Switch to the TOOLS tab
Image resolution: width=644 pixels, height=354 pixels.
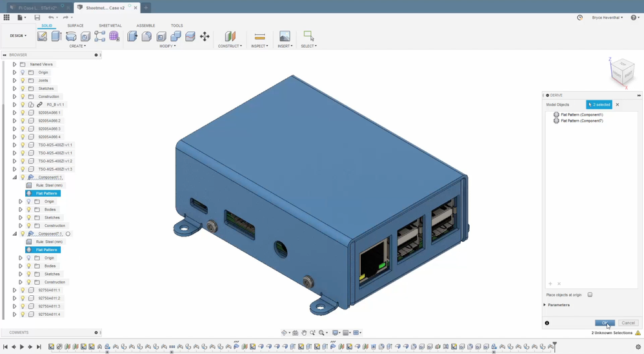(177, 25)
